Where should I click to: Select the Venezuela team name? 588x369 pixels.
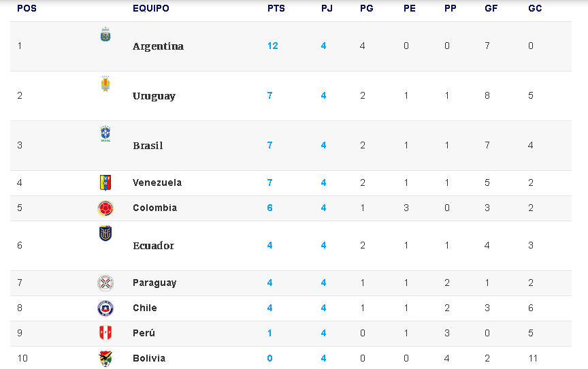[x=157, y=182]
